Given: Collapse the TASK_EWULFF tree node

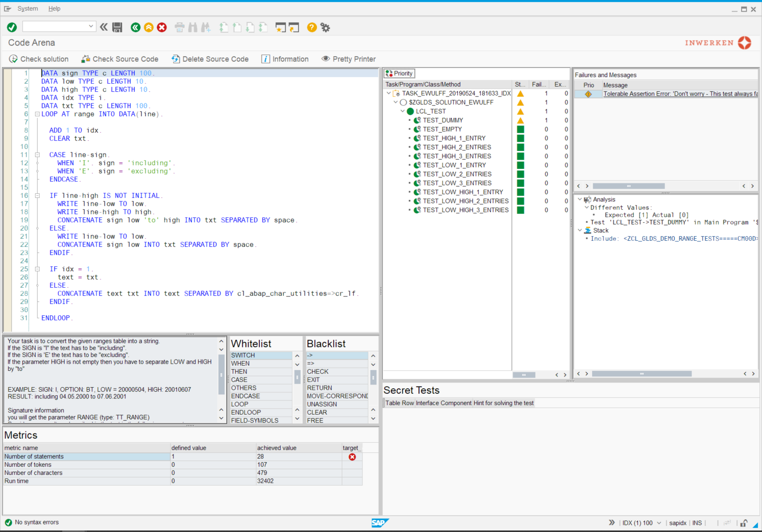Looking at the screenshot, I should click(x=388, y=93).
